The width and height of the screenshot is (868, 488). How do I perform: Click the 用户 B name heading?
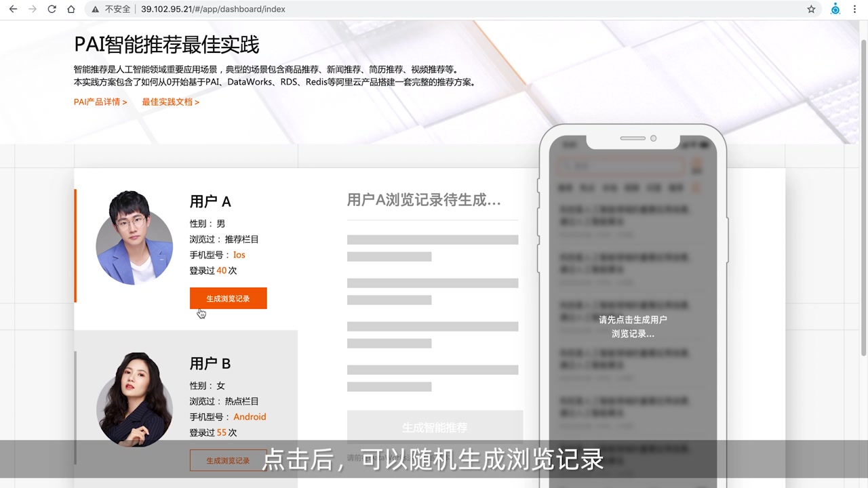[x=210, y=363]
